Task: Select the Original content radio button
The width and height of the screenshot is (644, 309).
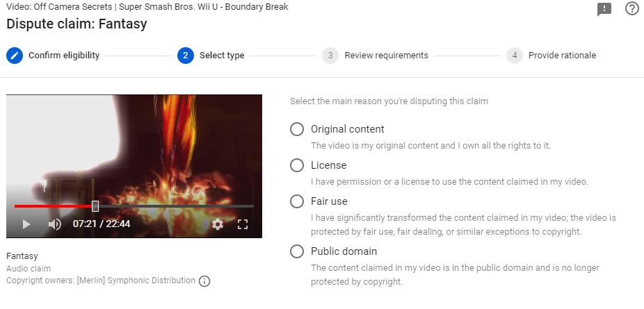Action: click(297, 129)
